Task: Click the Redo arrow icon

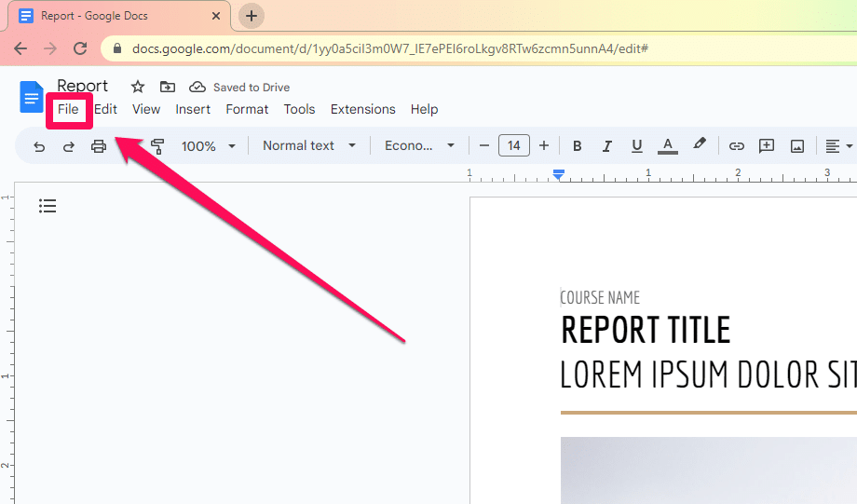Action: (x=68, y=146)
